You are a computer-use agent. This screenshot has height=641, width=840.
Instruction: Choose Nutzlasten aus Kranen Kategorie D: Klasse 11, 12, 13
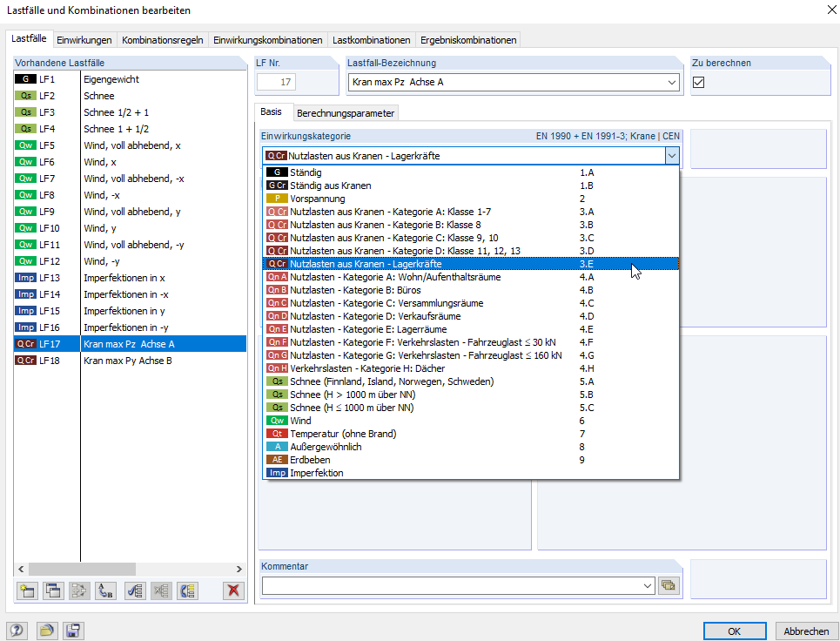click(x=471, y=251)
